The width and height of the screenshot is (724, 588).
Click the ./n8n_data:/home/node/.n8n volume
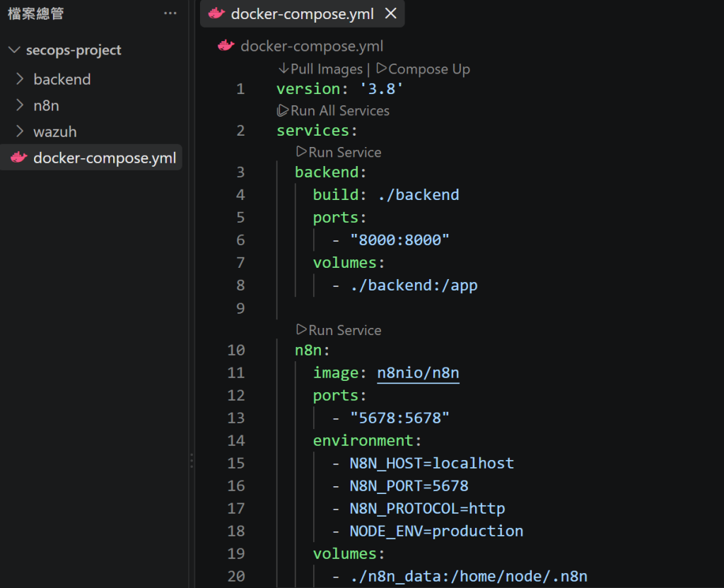pos(469,577)
